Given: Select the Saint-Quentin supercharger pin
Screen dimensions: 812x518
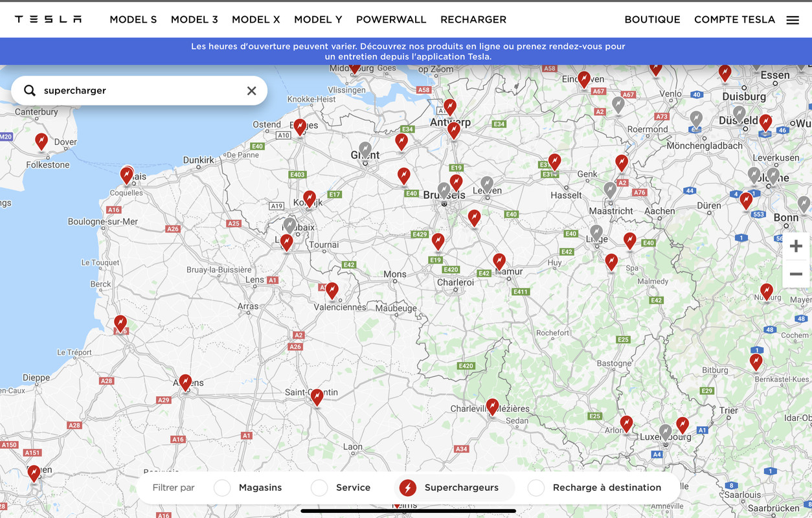Looking at the screenshot, I should point(317,397).
